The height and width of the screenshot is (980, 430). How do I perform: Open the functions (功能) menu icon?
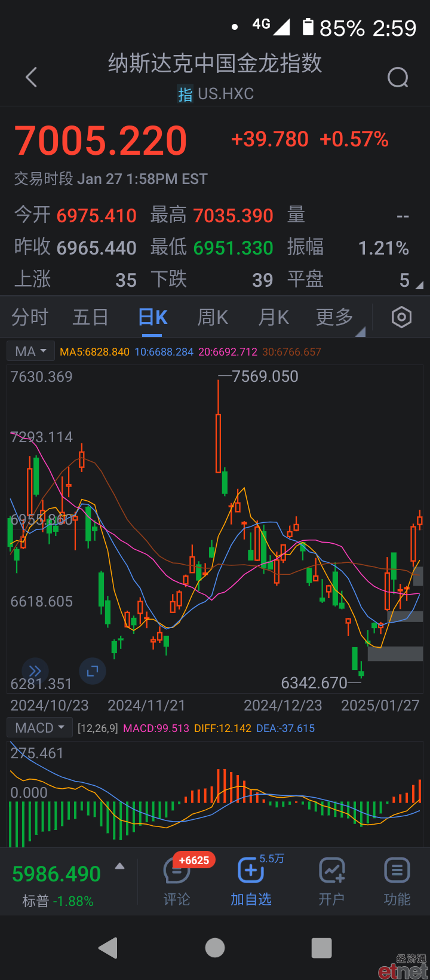[397, 871]
